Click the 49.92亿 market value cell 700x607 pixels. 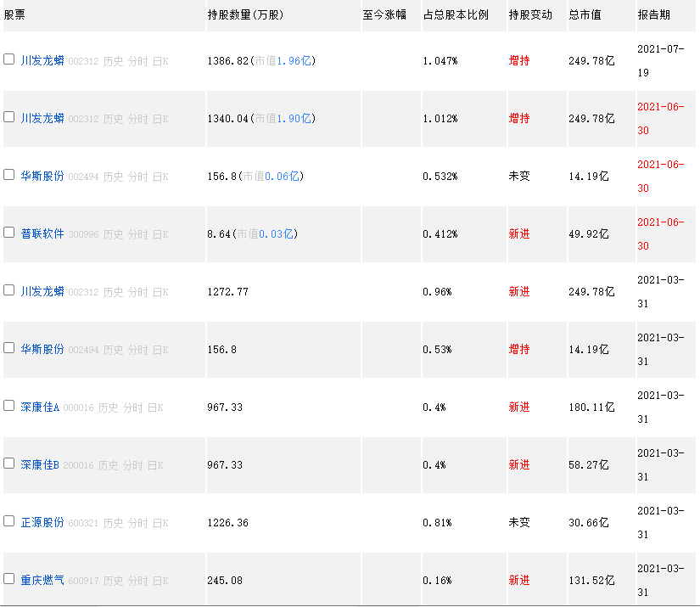pyautogui.click(x=588, y=233)
